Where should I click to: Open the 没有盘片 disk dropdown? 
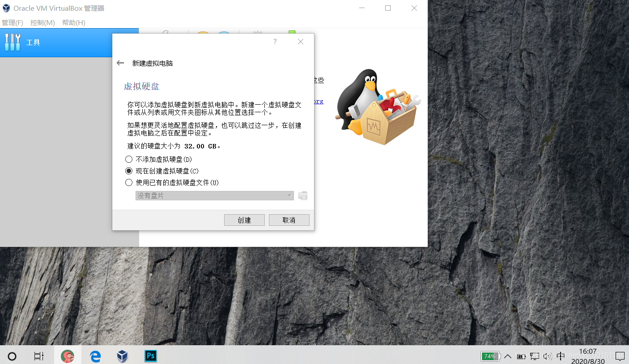214,195
